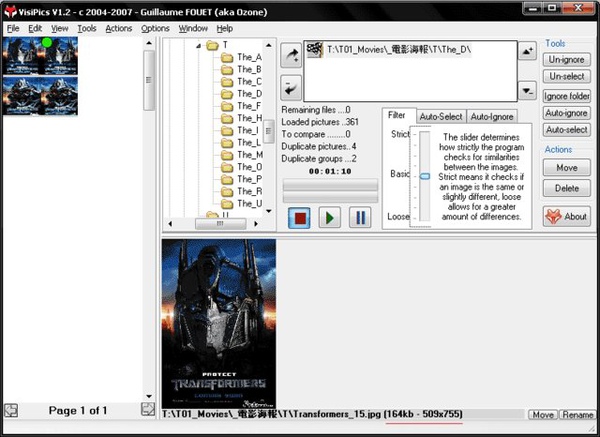Image resolution: width=600 pixels, height=437 pixels.
Task: Click the VisiPics fox logo in the title bar
Action: pos(11,11)
